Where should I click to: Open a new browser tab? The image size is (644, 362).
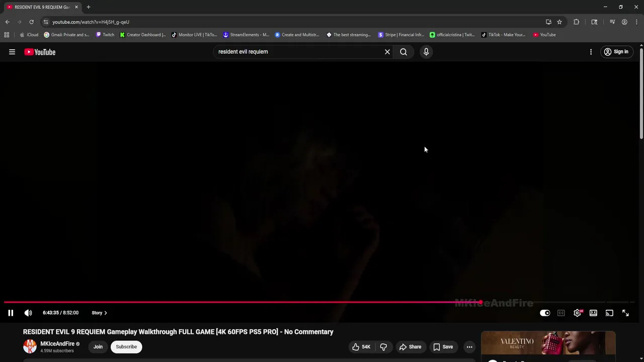[89, 7]
